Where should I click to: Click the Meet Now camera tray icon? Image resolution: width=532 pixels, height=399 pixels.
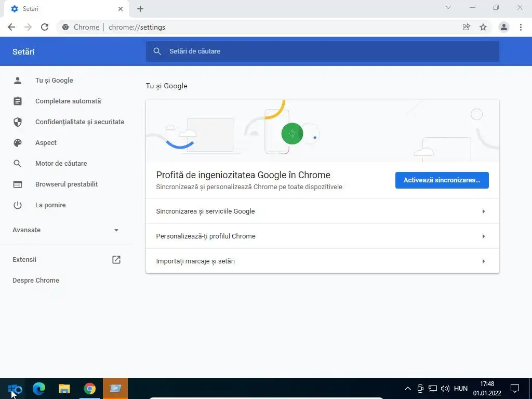point(420,389)
